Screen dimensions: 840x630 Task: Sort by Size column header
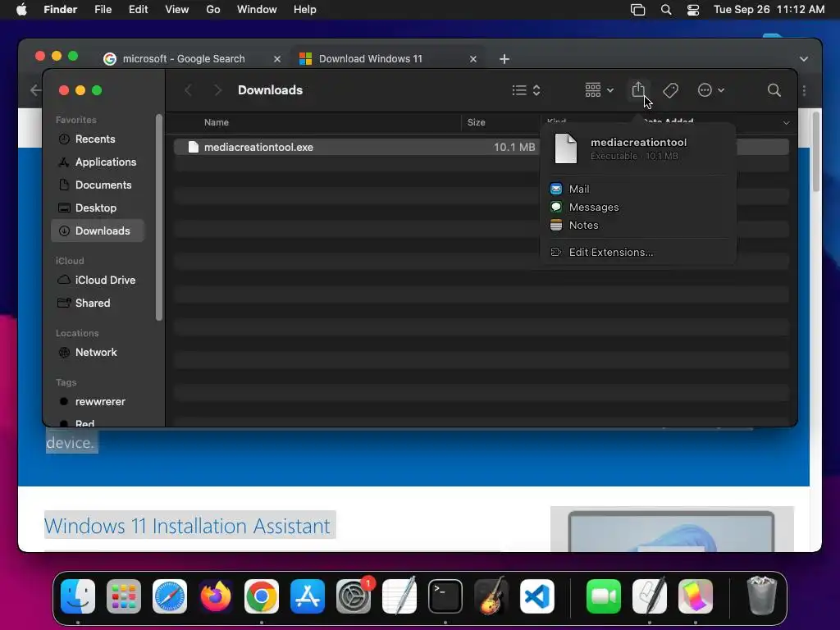coord(476,122)
